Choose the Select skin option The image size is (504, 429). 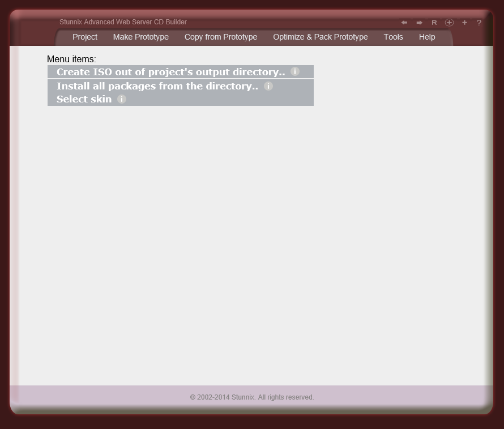point(84,98)
